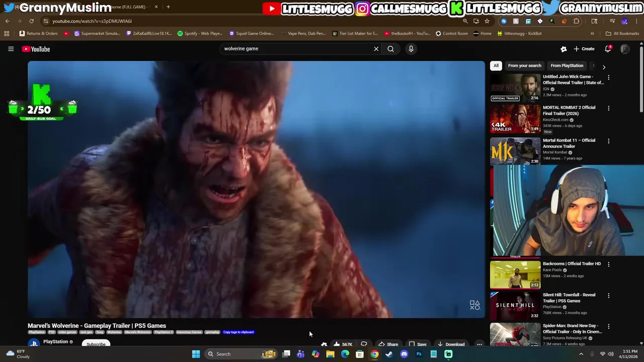The image size is (644, 362).
Task: Open options for Mortal Kombat 2 trailer video
Action: tap(608, 108)
